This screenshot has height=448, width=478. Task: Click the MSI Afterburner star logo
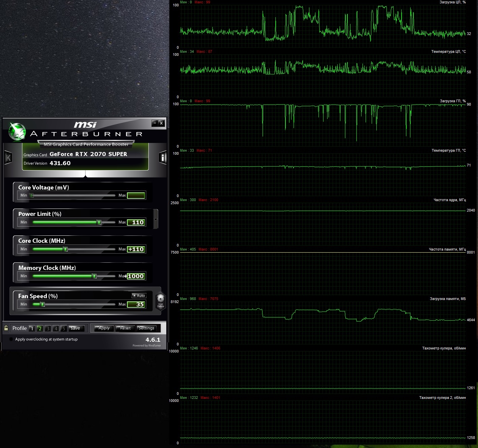click(17, 132)
